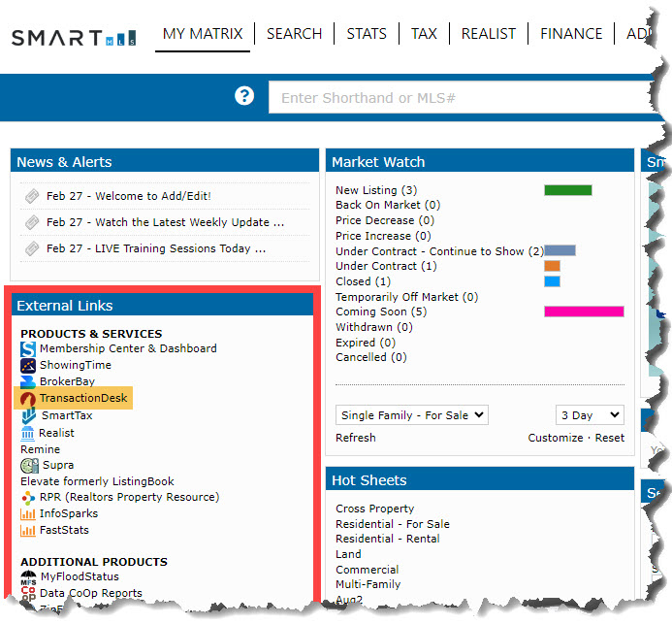Click paperclip icon beside Welcome to Add/Edit
Image resolution: width=672 pixels, height=624 pixels.
pyautogui.click(x=32, y=196)
